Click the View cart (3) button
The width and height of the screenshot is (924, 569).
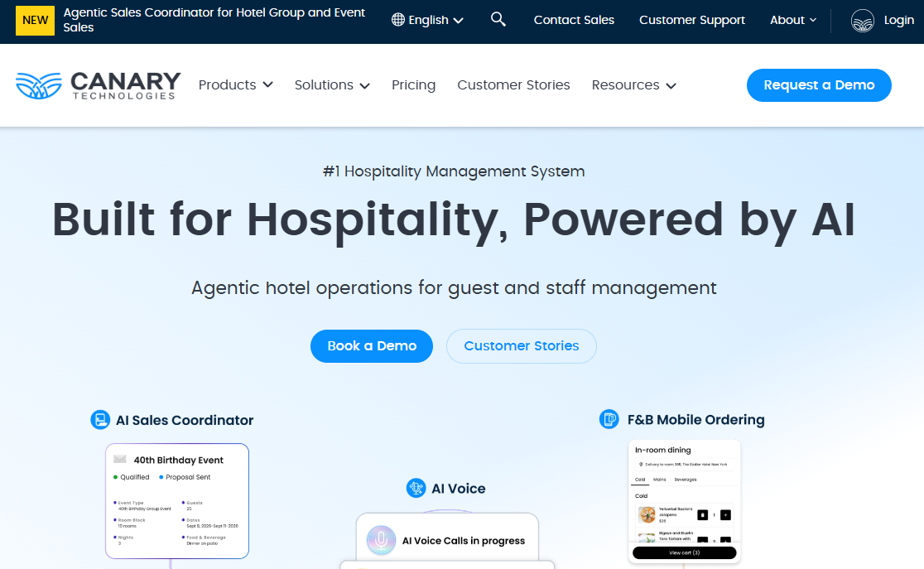coord(684,552)
